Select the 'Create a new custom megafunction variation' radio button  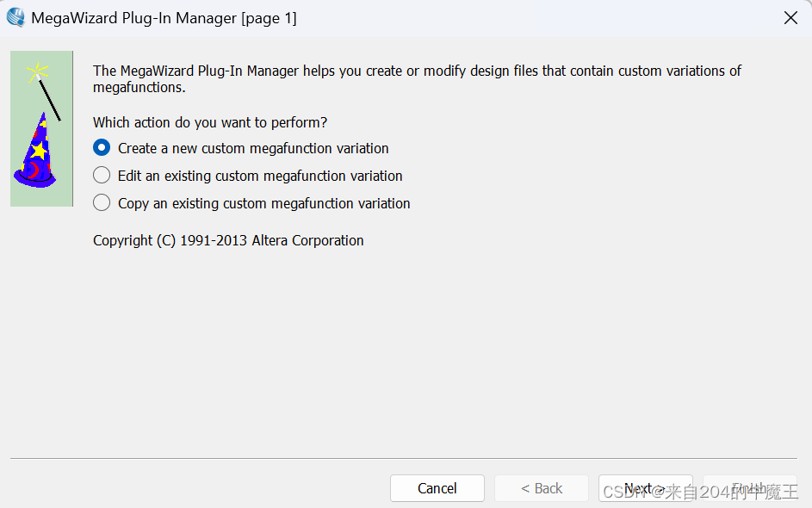tap(102, 148)
